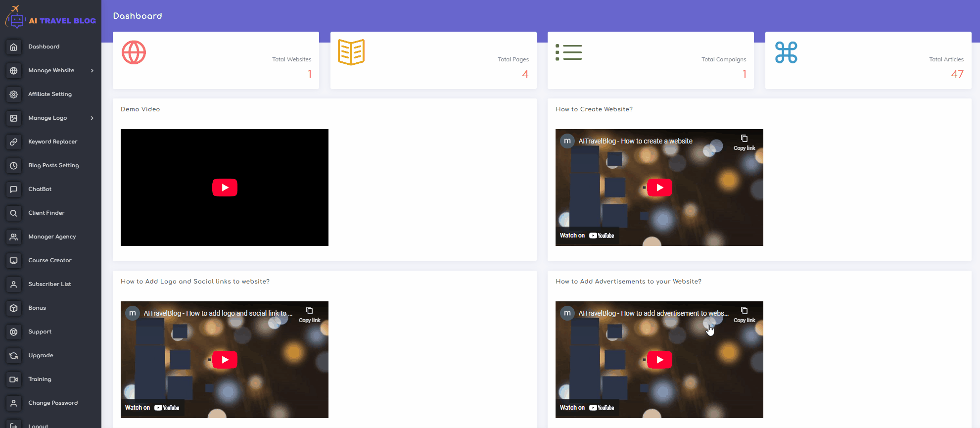Click the ChatBot speech bubble icon

14,189
